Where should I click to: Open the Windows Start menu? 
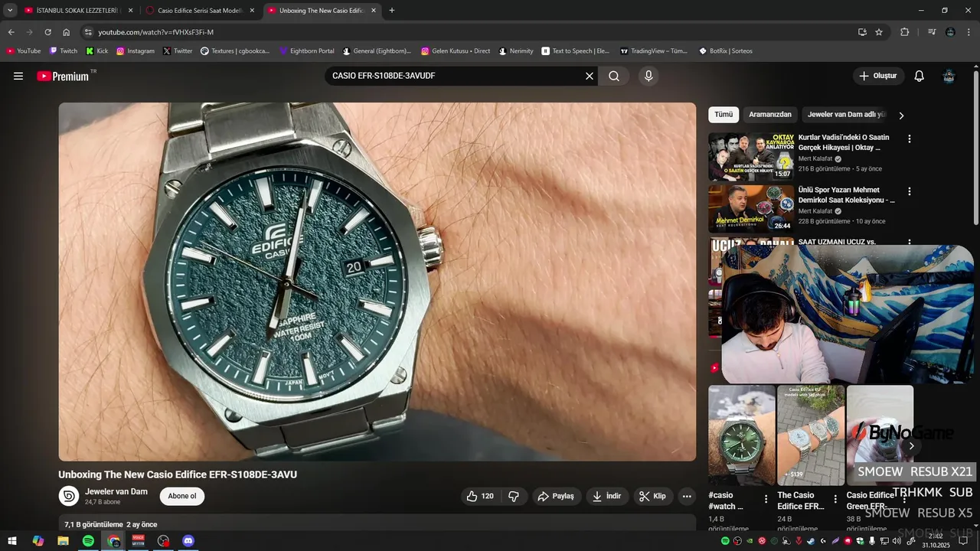click(12, 541)
